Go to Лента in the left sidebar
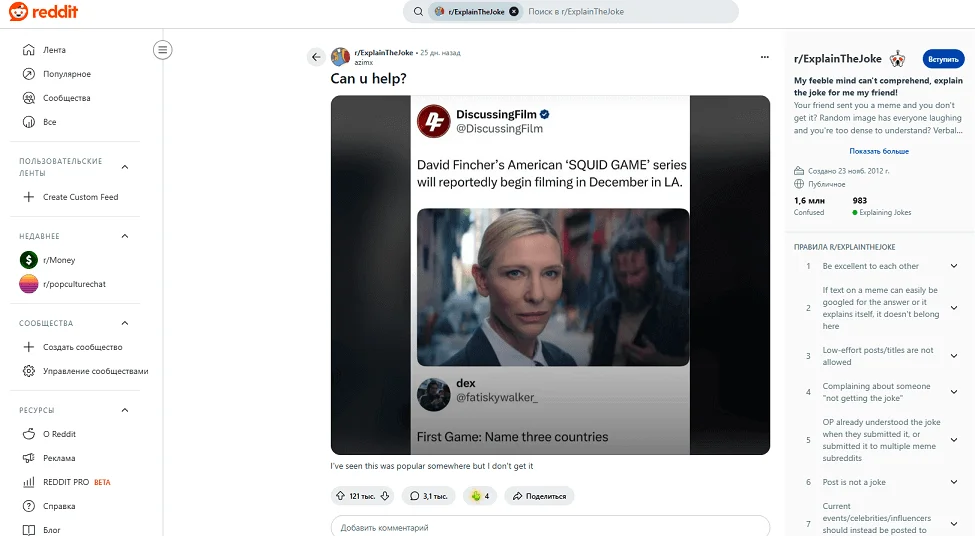The image size is (975, 536). click(54, 50)
